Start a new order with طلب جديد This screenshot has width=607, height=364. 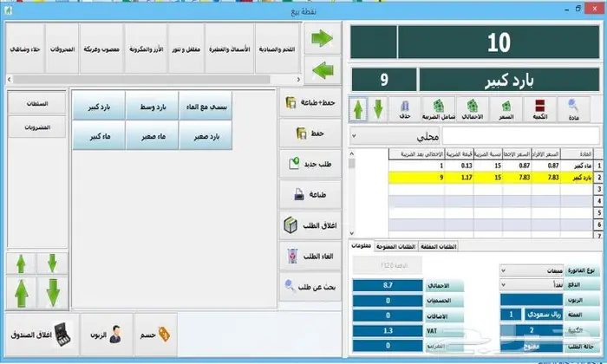point(310,164)
